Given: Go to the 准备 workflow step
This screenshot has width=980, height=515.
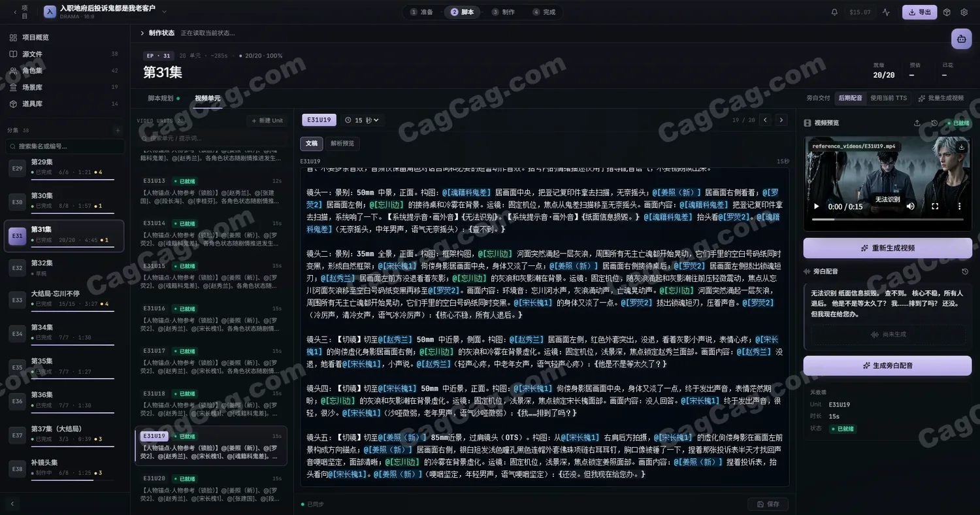Looking at the screenshot, I should [421, 12].
